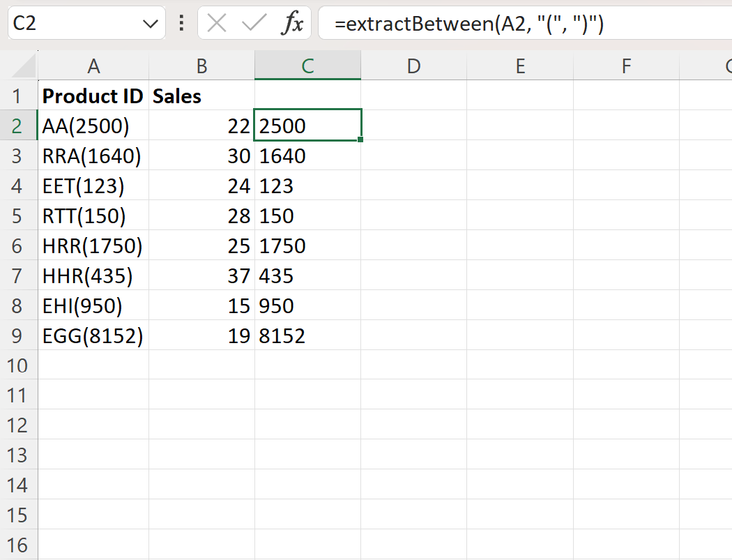732x560 pixels.
Task: Select empty cell F12
Action: pyautogui.click(x=625, y=425)
